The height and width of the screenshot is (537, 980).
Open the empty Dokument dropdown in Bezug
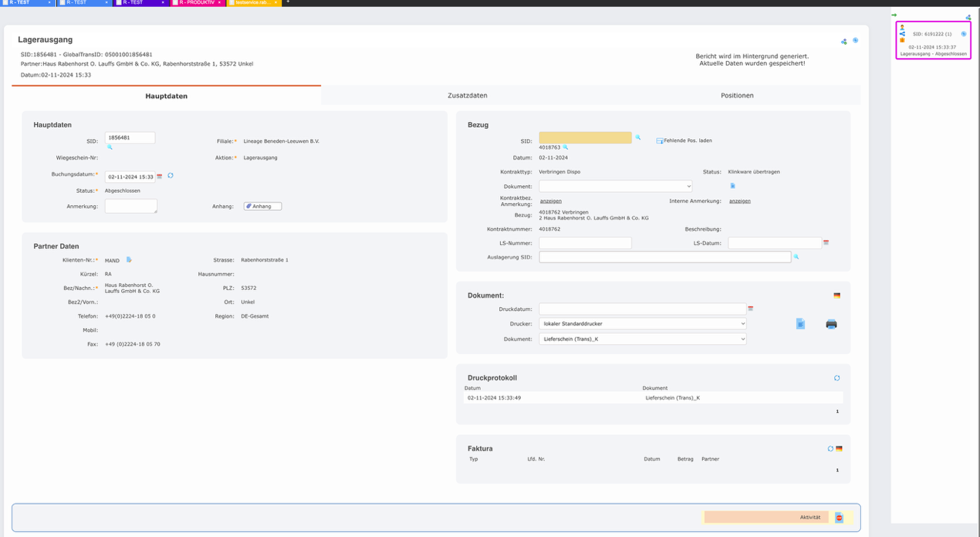point(615,186)
